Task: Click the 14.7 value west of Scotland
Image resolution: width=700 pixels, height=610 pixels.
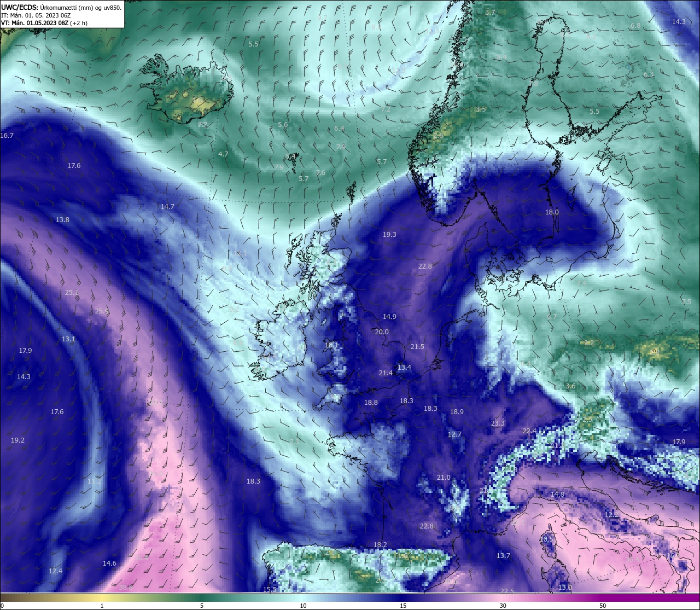Action: coord(167,206)
